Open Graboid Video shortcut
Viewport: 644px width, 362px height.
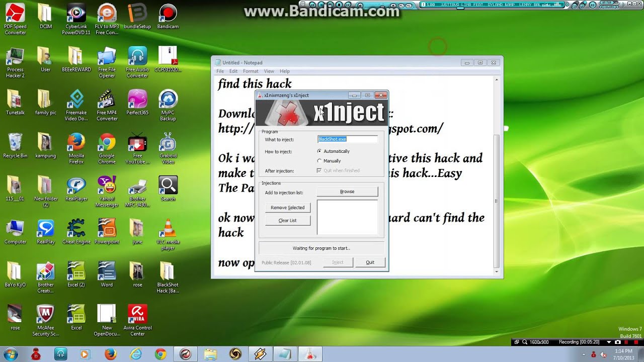tap(168, 148)
